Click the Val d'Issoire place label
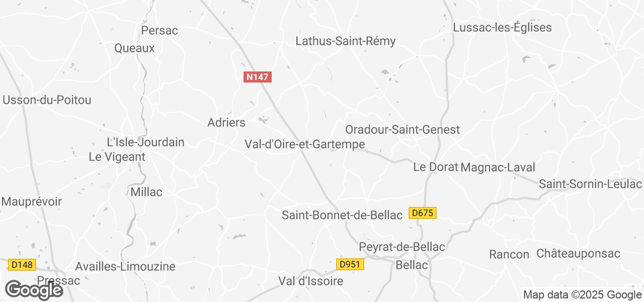Image resolution: width=644 pixels, height=302 pixels. (311, 281)
